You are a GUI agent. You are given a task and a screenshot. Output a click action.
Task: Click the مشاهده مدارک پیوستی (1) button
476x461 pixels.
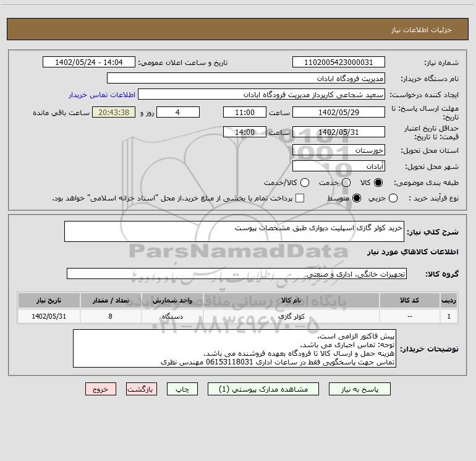263,389
